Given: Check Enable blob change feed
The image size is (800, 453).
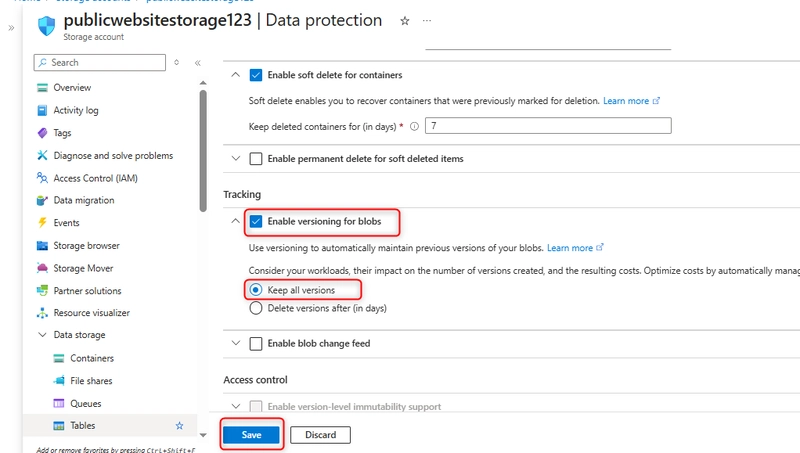Looking at the screenshot, I should (x=256, y=343).
